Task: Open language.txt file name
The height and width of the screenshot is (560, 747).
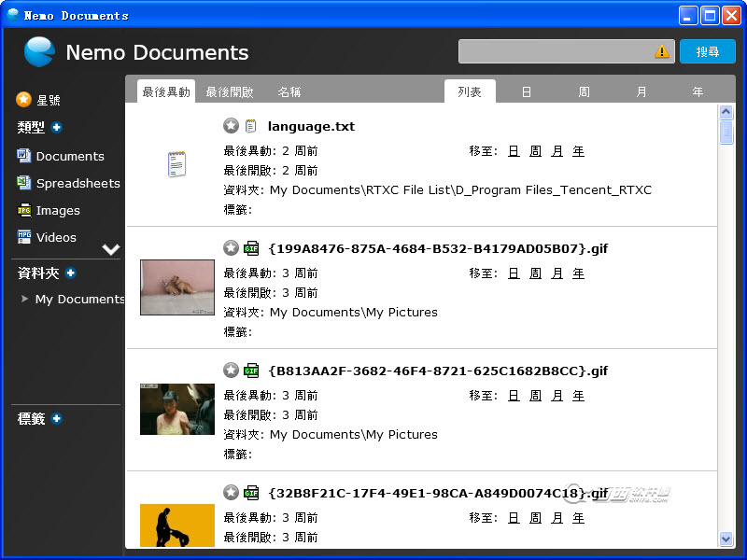Action: click(x=311, y=126)
